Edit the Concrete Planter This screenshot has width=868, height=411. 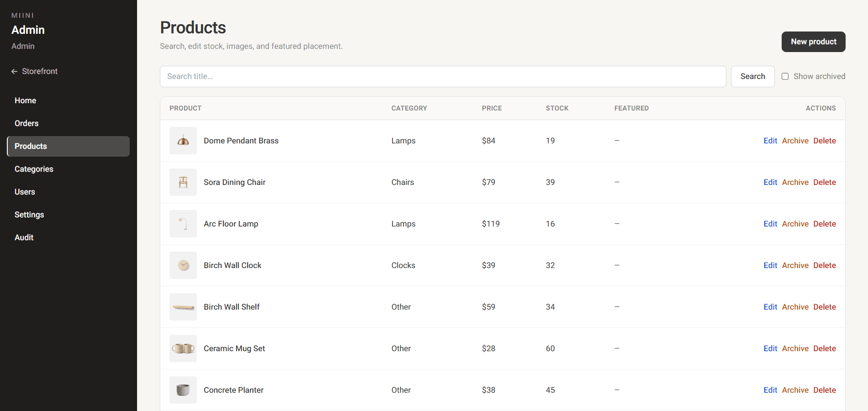[x=770, y=390]
